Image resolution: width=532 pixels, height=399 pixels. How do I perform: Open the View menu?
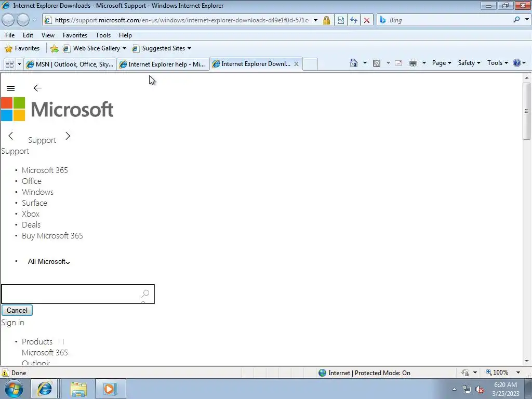48,35
